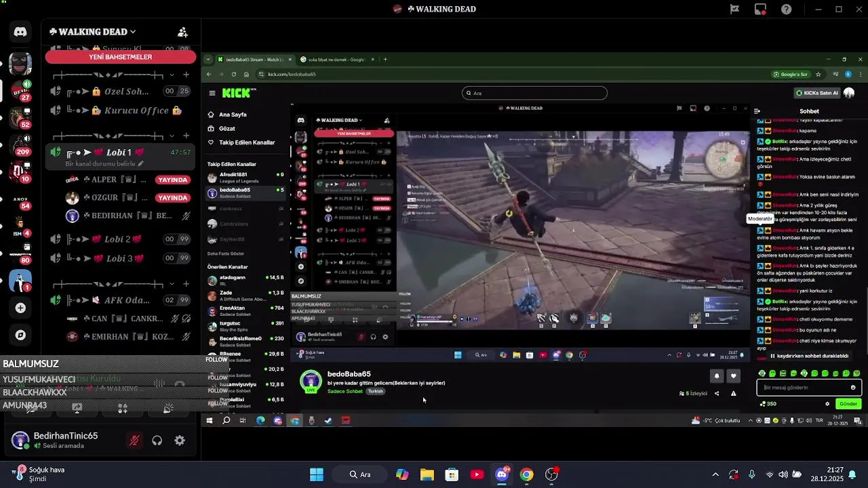Jump to YENİ BAHSETMELER new mentions
The image size is (868, 488).
[121, 57]
